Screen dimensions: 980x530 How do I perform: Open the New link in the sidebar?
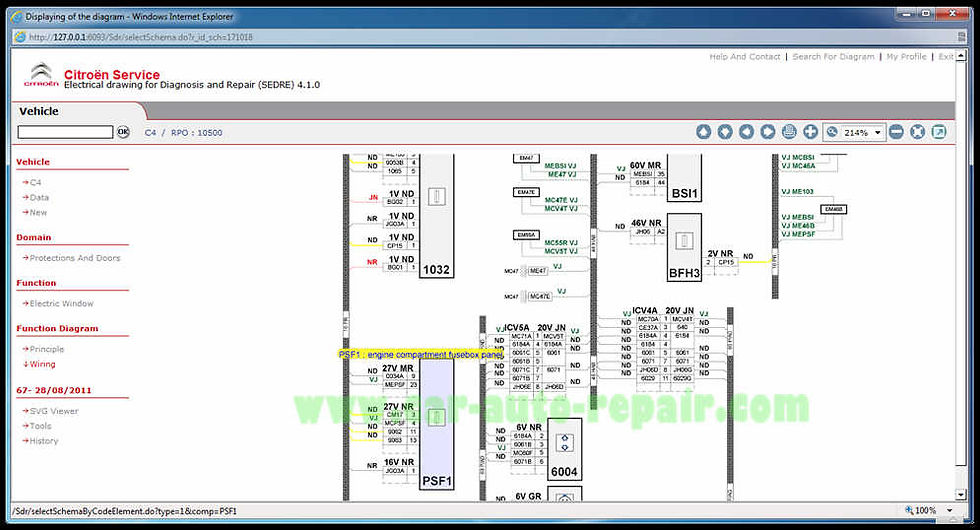(38, 212)
